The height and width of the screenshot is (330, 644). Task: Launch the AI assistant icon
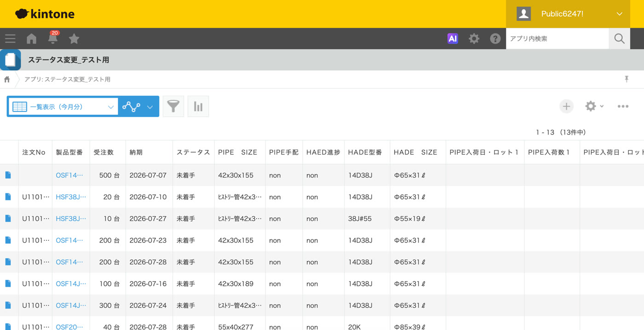pos(453,39)
